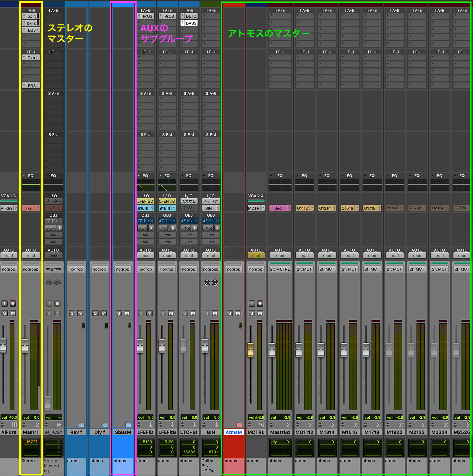Click left pan knob on BIN track
The height and width of the screenshot is (476, 473).
[x=207, y=283]
